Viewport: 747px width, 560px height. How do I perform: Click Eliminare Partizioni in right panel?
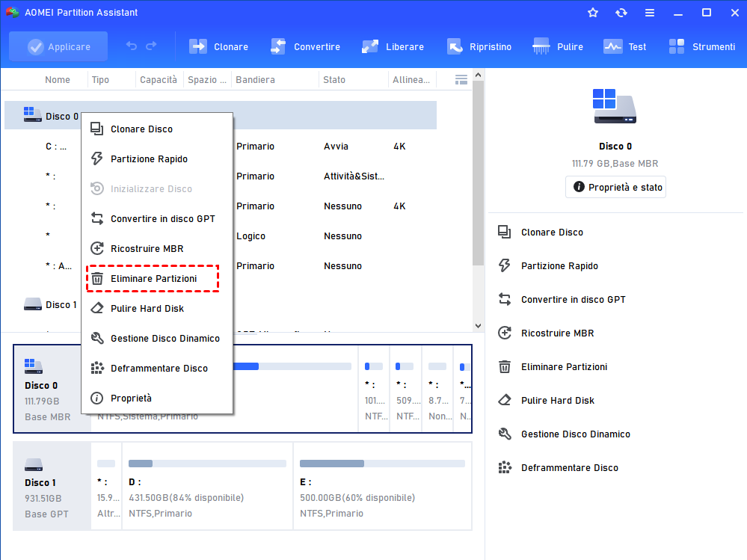tap(564, 367)
